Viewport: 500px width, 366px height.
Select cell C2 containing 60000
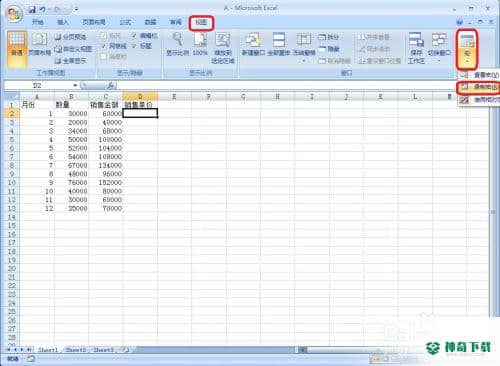pos(106,114)
